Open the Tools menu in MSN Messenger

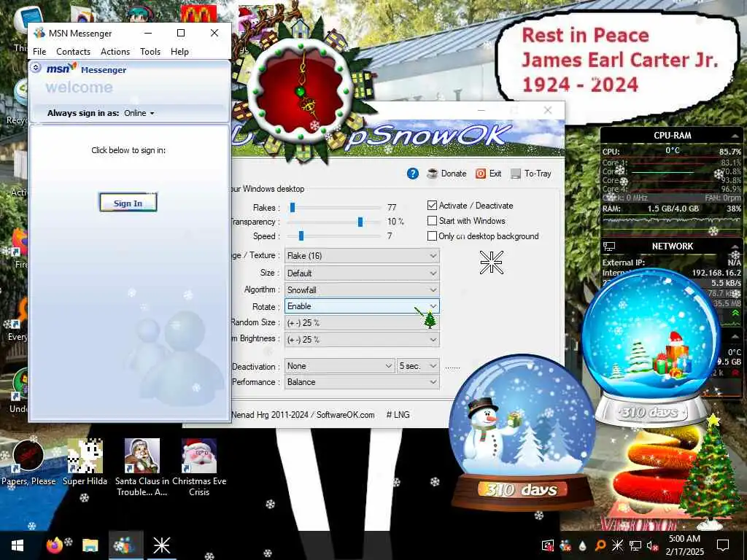point(150,52)
